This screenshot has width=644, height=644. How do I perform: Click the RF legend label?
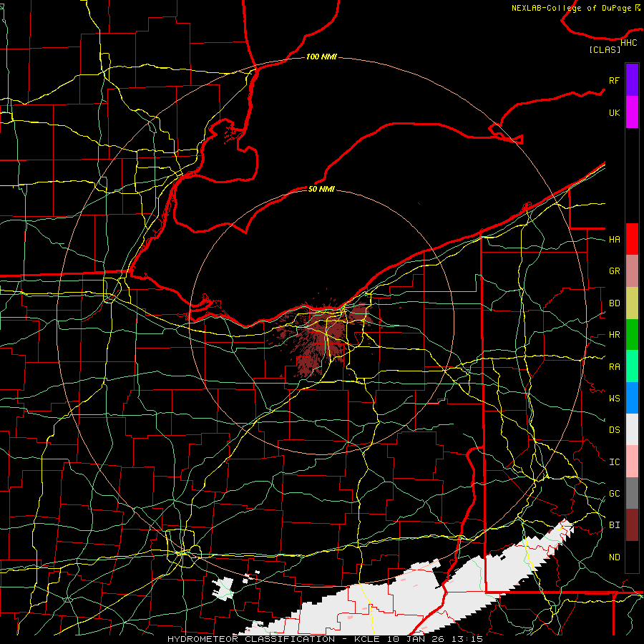615,80
